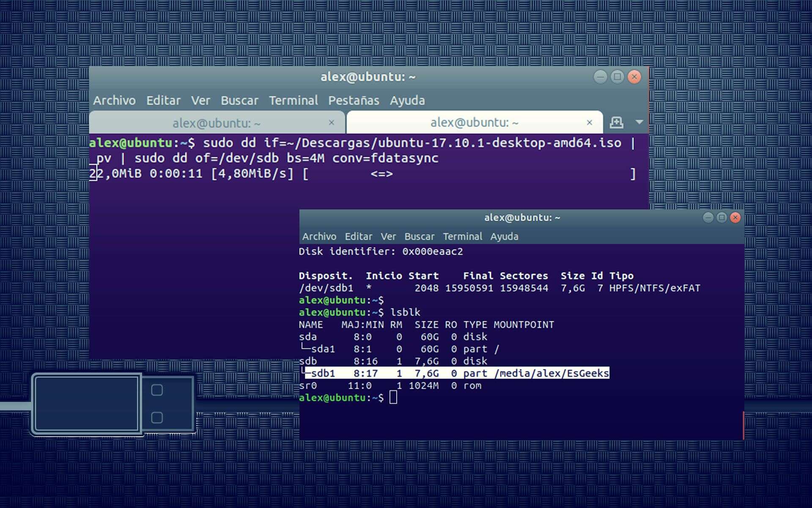Maximize the dd progress terminal window
Image resolution: width=812 pixels, height=508 pixels.
[617, 77]
